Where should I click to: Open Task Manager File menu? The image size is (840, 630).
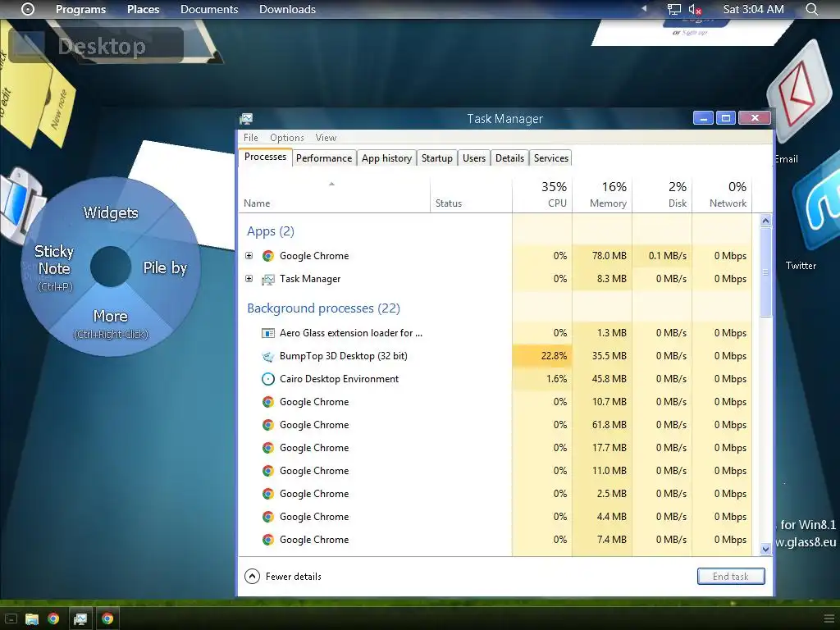point(251,138)
